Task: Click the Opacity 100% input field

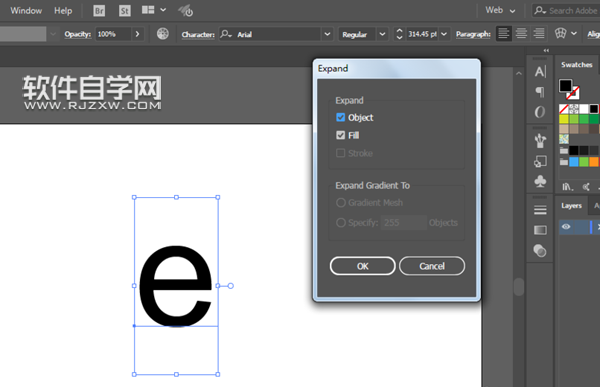Action: click(x=113, y=34)
